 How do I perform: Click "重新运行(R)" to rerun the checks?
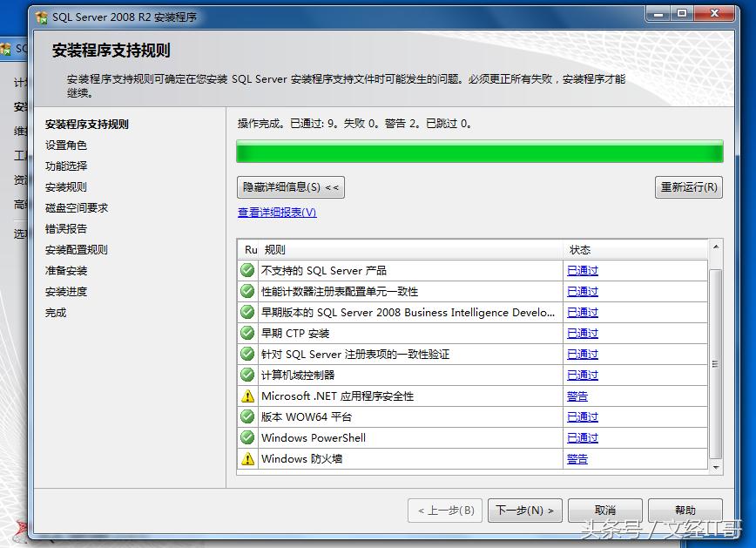click(688, 186)
